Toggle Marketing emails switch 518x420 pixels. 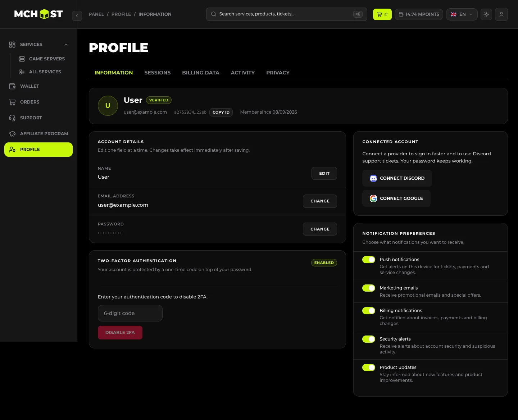click(369, 288)
